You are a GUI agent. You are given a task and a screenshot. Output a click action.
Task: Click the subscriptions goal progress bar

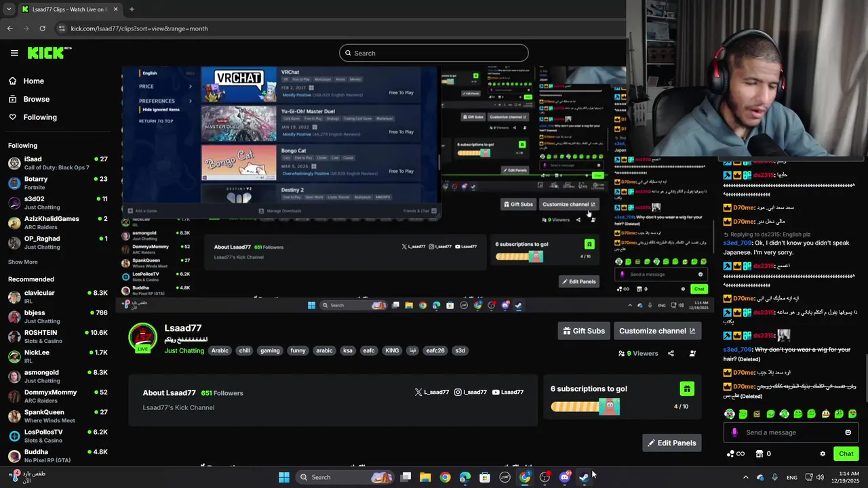[x=585, y=407]
